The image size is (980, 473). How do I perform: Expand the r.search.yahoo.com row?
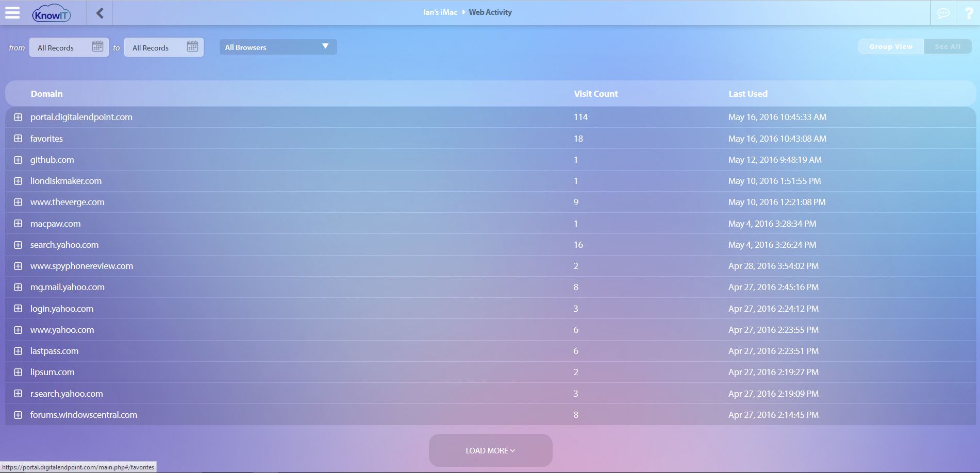tap(18, 394)
